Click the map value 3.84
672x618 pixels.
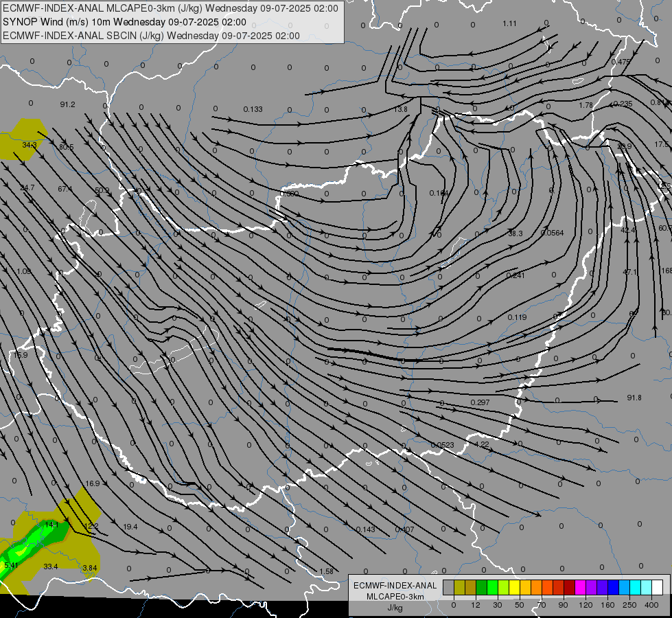90,568
